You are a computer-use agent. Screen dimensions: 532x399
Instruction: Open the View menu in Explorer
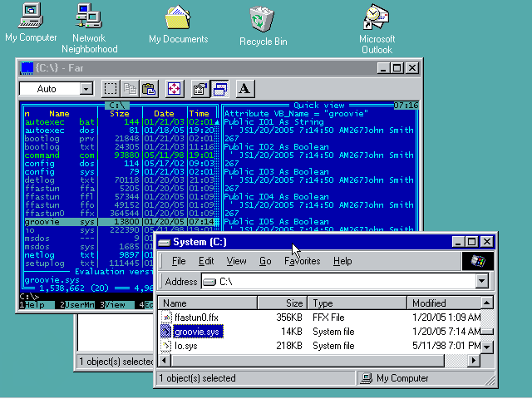coord(236,261)
